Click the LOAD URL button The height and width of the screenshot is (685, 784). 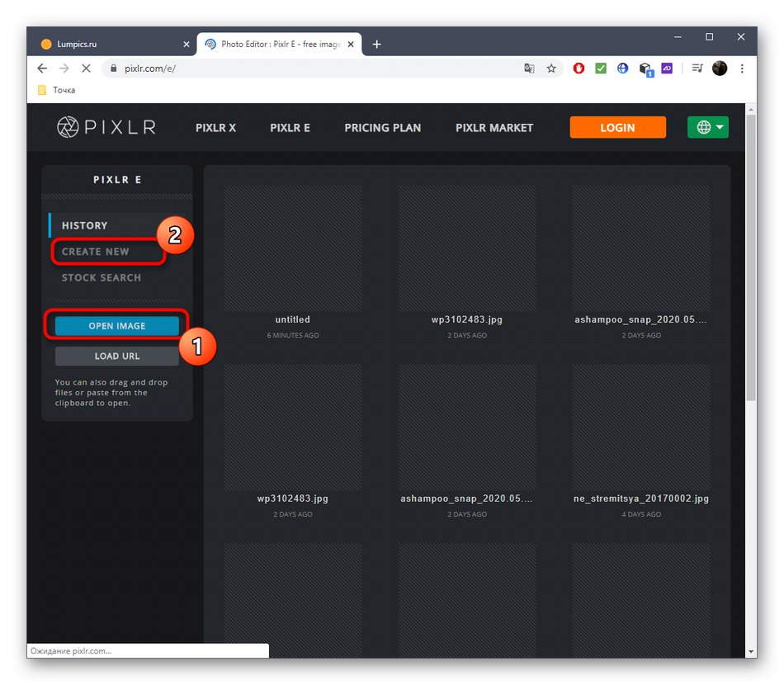(116, 356)
